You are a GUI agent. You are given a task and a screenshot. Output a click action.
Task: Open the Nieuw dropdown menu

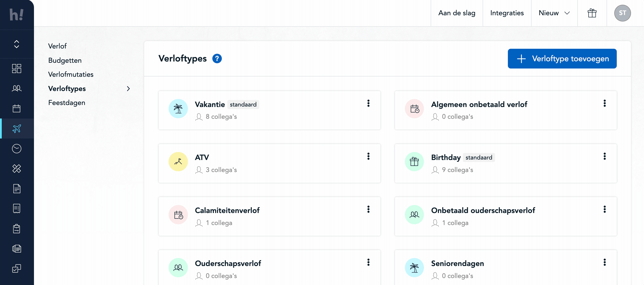tap(554, 13)
